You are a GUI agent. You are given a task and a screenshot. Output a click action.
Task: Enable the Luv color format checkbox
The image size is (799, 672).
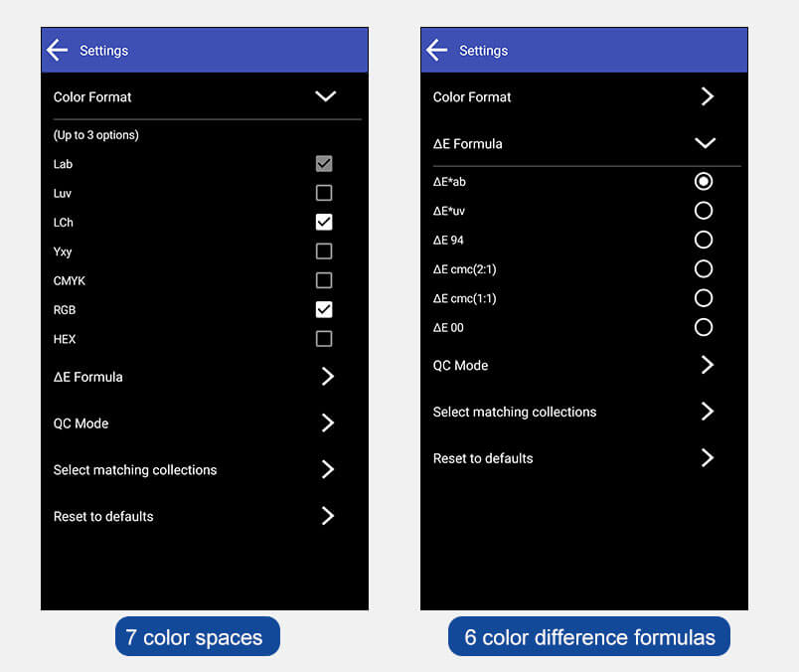point(324,193)
